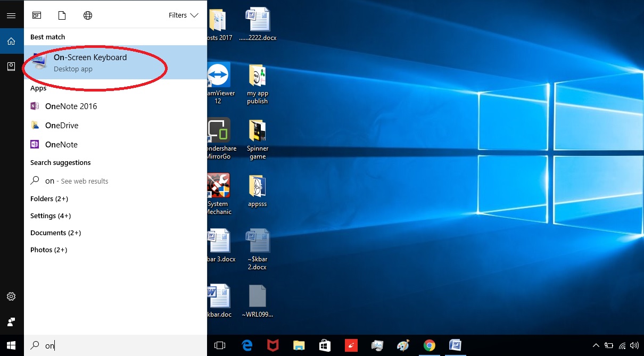Check battery status in the system tray
Image resolution: width=644 pixels, height=356 pixels.
pyautogui.click(x=609, y=345)
